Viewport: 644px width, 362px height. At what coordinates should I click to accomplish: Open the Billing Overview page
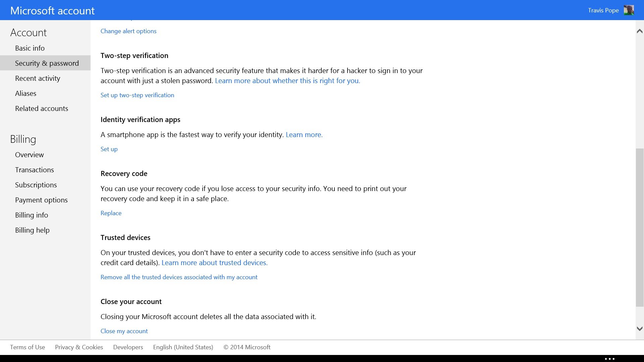click(30, 155)
